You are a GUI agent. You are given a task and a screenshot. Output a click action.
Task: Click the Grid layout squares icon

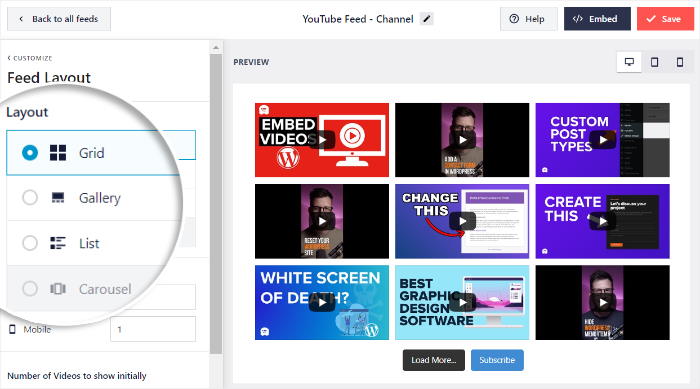point(58,153)
